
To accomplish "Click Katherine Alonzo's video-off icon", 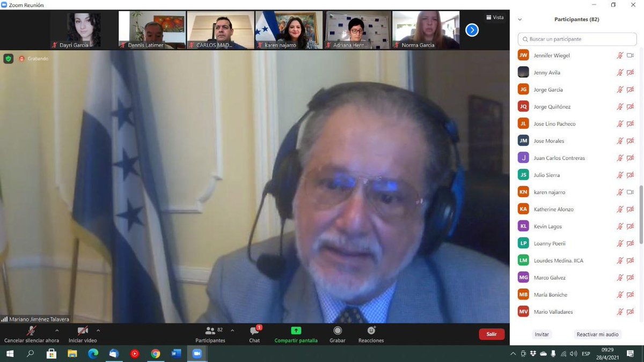I will tap(631, 209).
